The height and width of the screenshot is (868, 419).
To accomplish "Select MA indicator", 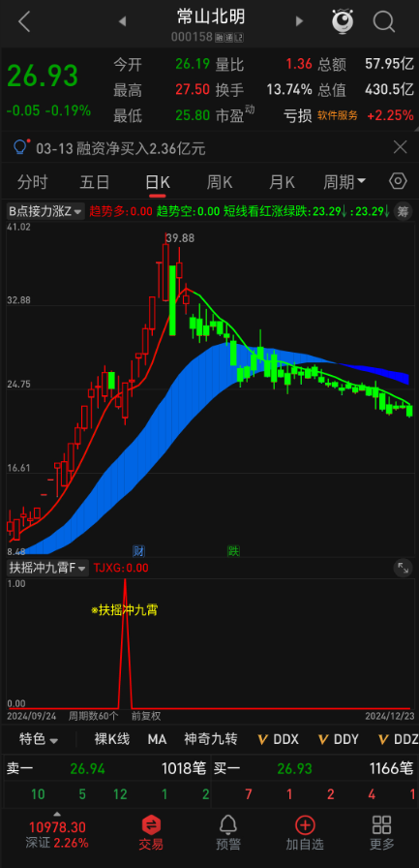I will coord(157,739).
